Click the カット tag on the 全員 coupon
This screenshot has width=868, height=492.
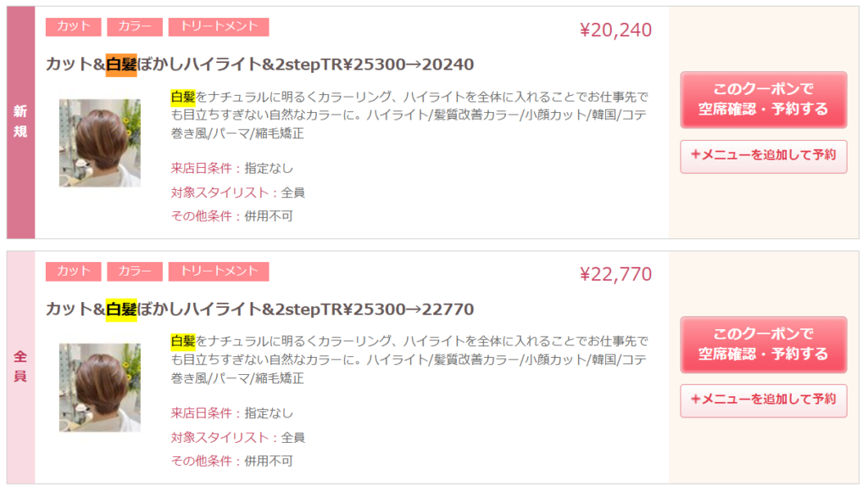click(74, 271)
